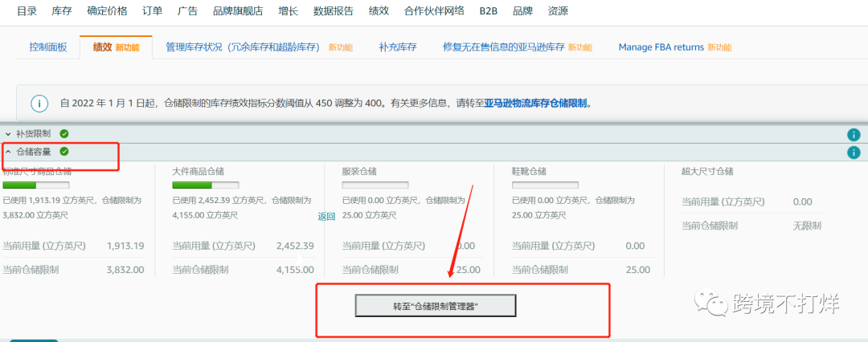Open the top 绩效 menu
Screen dimensions: 868x342
379,11
